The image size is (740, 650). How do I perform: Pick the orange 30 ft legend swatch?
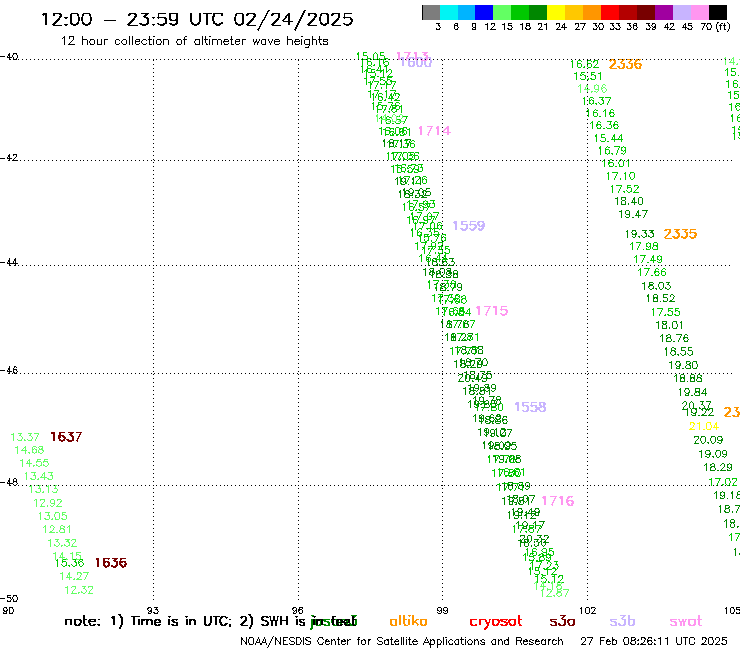(x=592, y=12)
